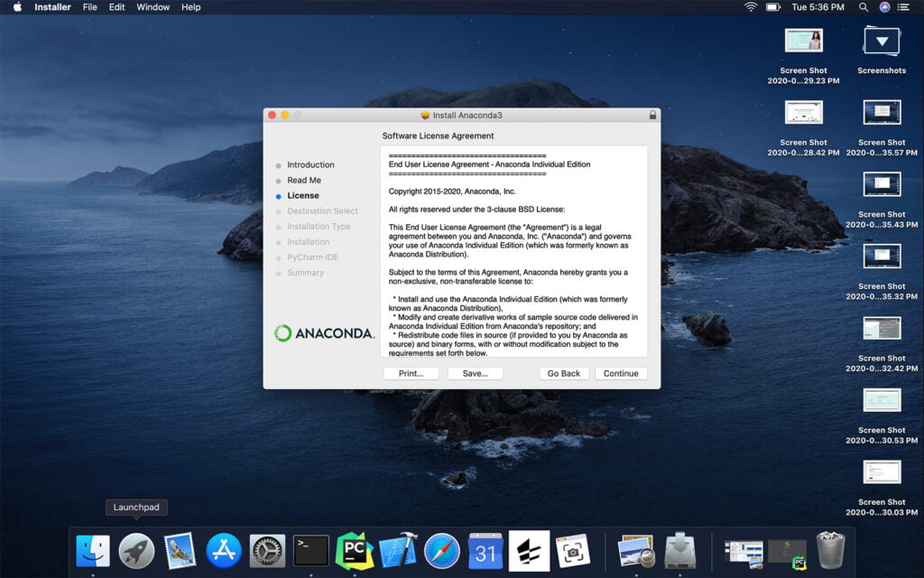
Task: Go Back to the previous installer step
Action: coord(564,373)
